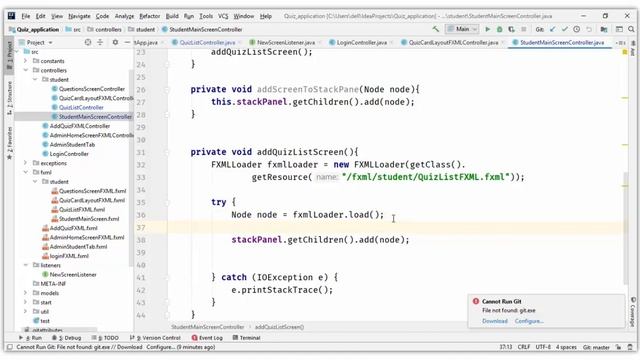The image size is (640, 360).
Task: Open the Coverage side tool window
Action: point(633,311)
